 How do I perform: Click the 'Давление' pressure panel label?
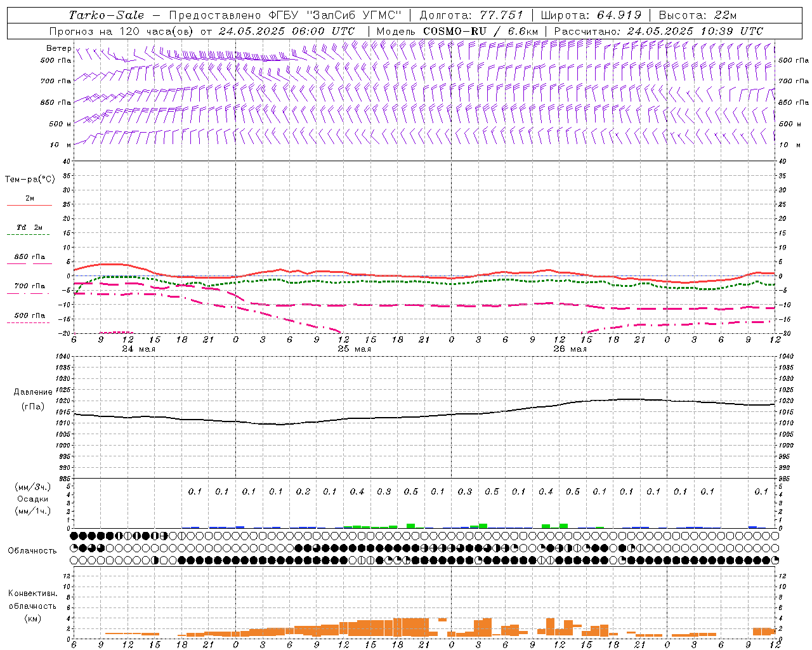coord(33,392)
